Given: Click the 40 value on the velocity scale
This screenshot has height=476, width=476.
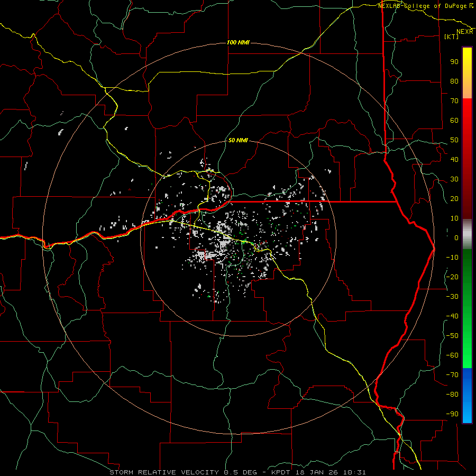Looking at the screenshot, I should click(454, 159).
